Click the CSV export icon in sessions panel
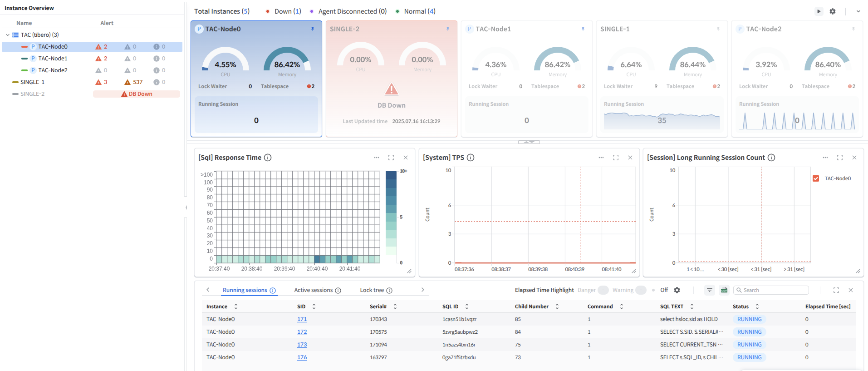The image size is (868, 371). pos(724,290)
